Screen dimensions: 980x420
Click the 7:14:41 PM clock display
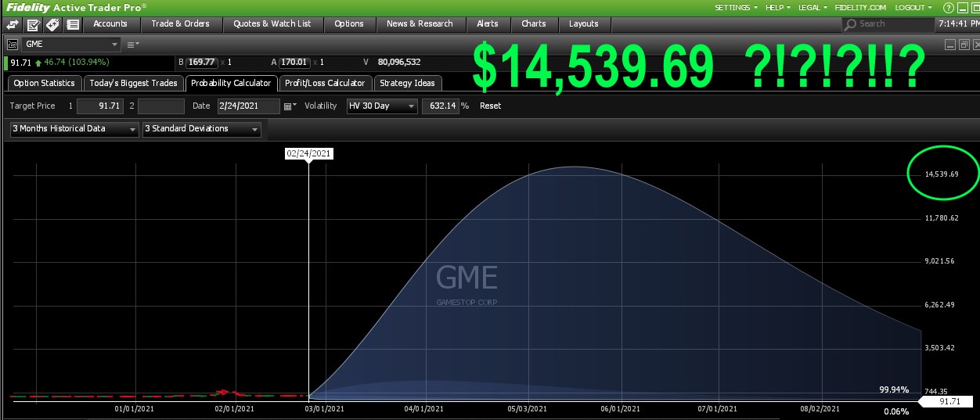[x=958, y=24]
